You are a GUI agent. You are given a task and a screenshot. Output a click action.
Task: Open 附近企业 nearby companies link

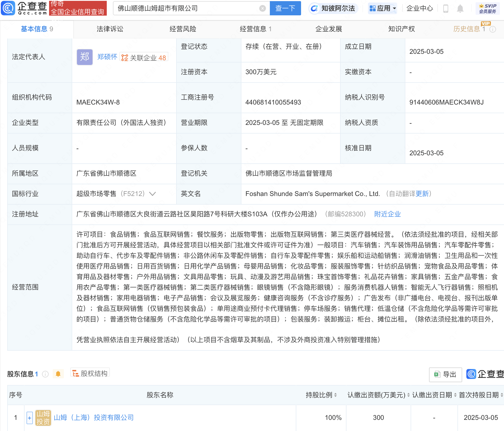[x=387, y=214]
